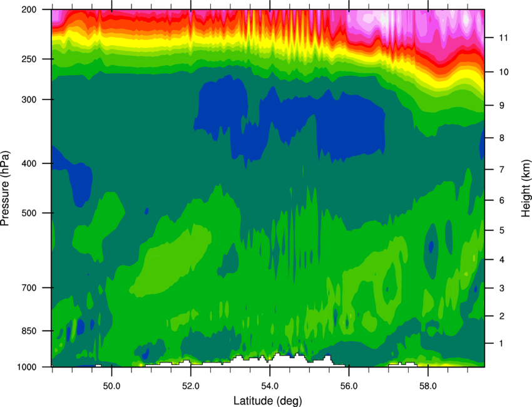Select the 700 pressure tick label

pyautogui.click(x=29, y=287)
